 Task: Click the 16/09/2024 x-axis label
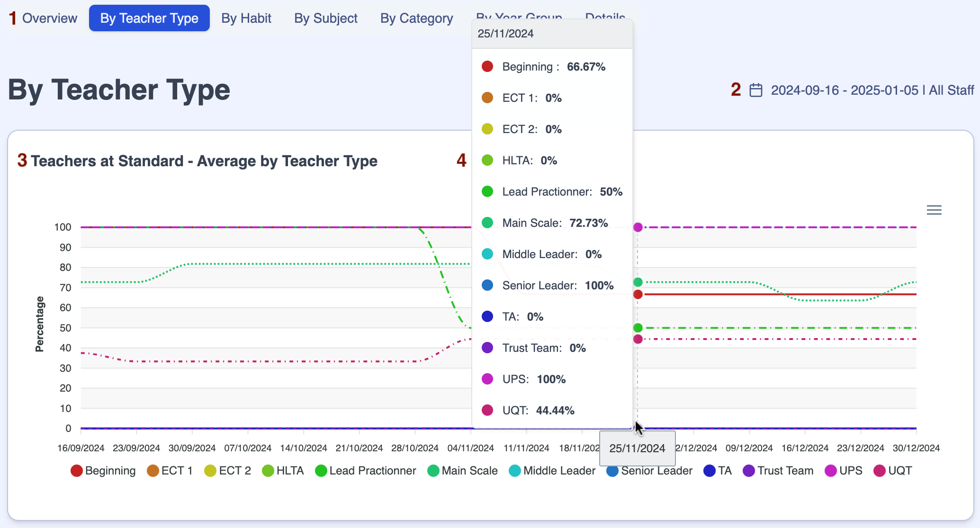pyautogui.click(x=81, y=448)
